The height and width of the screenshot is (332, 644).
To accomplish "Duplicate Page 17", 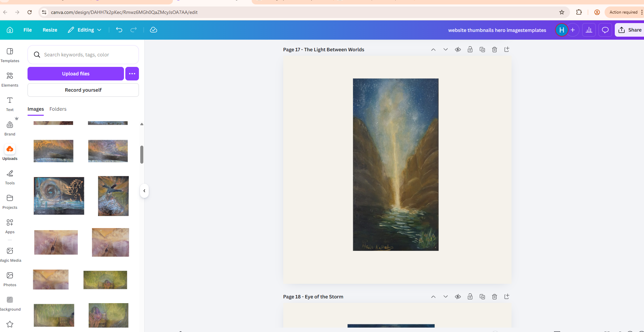I will [482, 50].
